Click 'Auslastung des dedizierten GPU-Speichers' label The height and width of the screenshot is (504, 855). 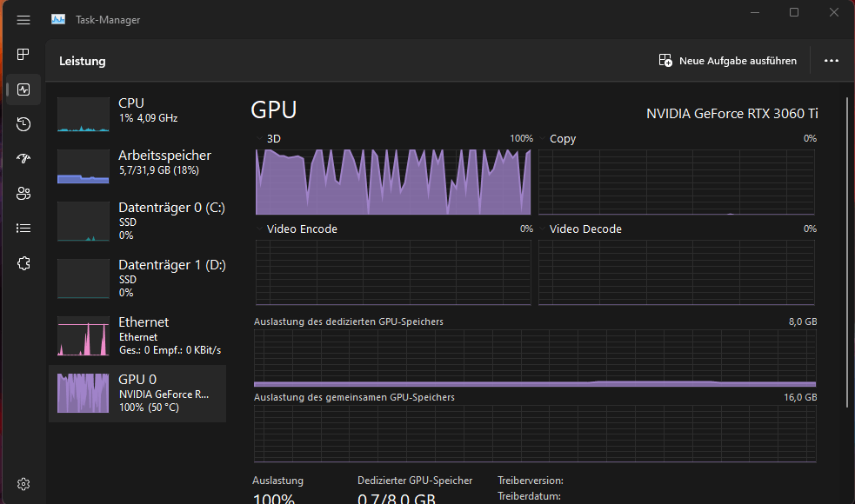pyautogui.click(x=349, y=322)
